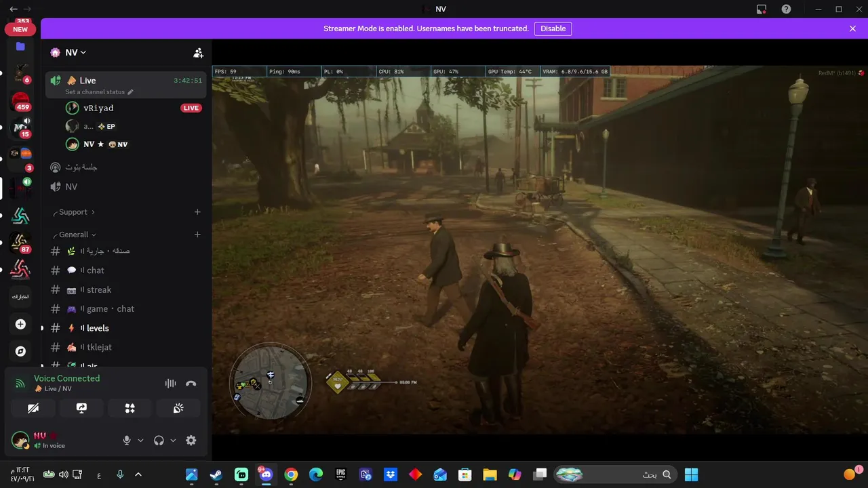
Task: Open the اختبارات server icon
Action: 20,296
